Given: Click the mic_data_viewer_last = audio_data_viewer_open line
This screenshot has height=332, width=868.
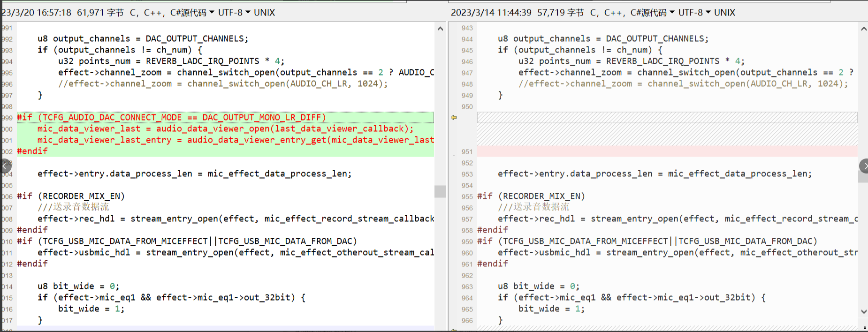Looking at the screenshot, I should [x=225, y=128].
